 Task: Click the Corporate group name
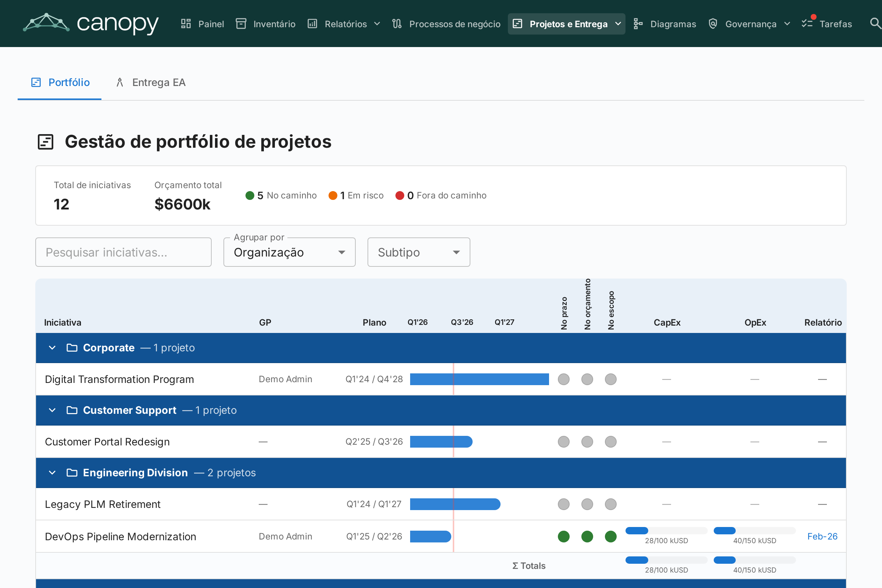(109, 348)
